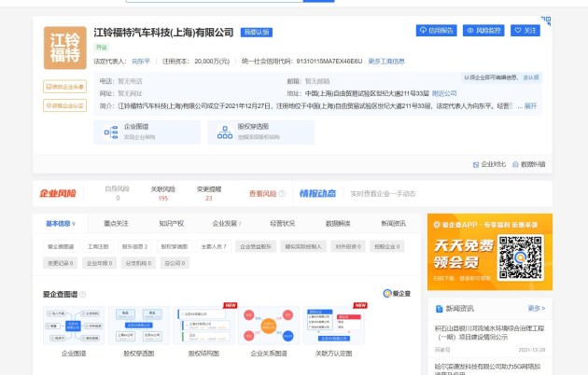Open 查看风险 link

click(x=262, y=194)
